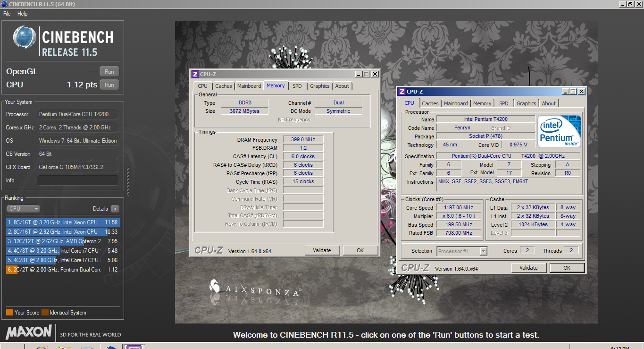
Task: Click OK in CPU-Z Memory window
Action: [x=360, y=250]
